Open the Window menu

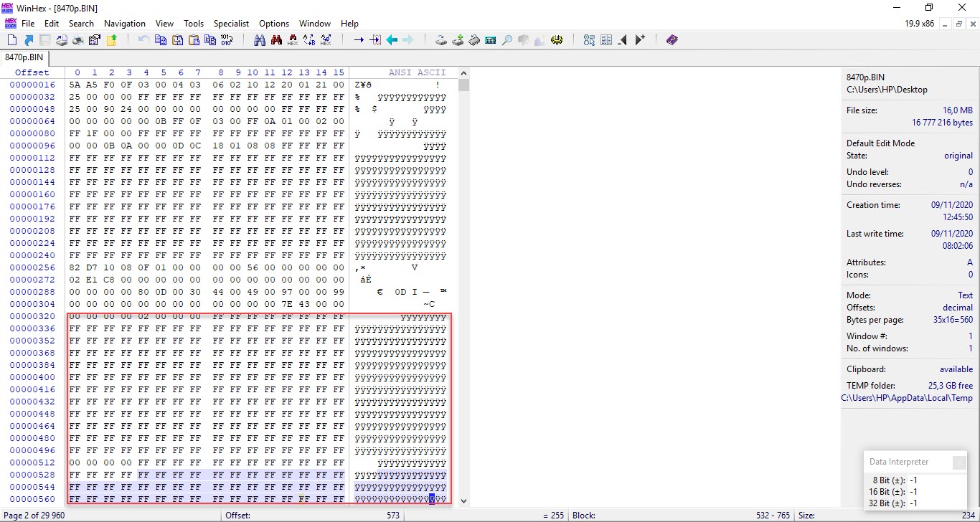point(315,24)
